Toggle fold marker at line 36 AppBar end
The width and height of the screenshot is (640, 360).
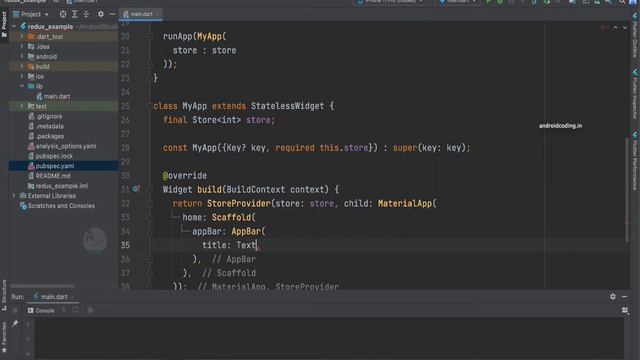(150, 259)
